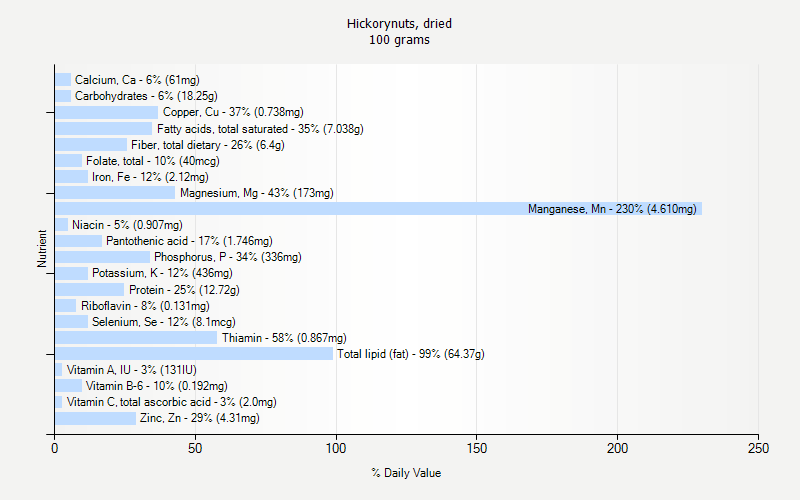The width and height of the screenshot is (800, 500).
Task: Select the 'Calcium, Ca - 6% (61mg)' label
Action: click(x=137, y=80)
